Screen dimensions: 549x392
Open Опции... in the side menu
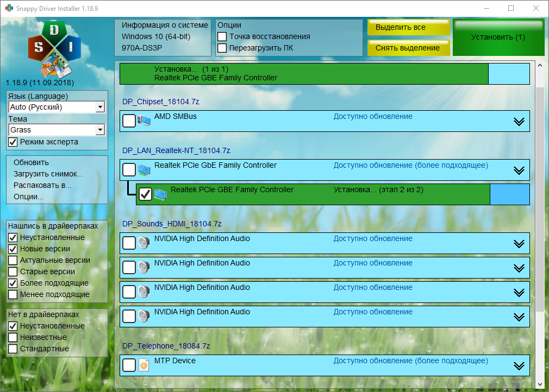pos(29,197)
